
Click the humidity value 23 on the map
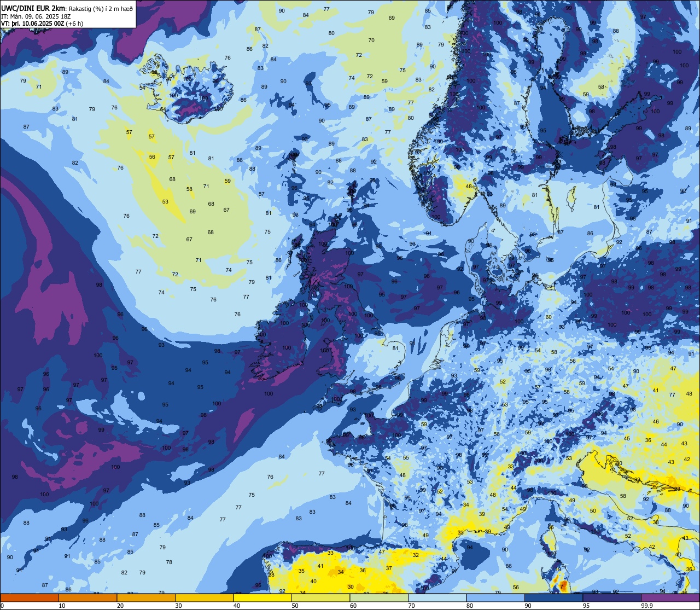click(x=677, y=489)
